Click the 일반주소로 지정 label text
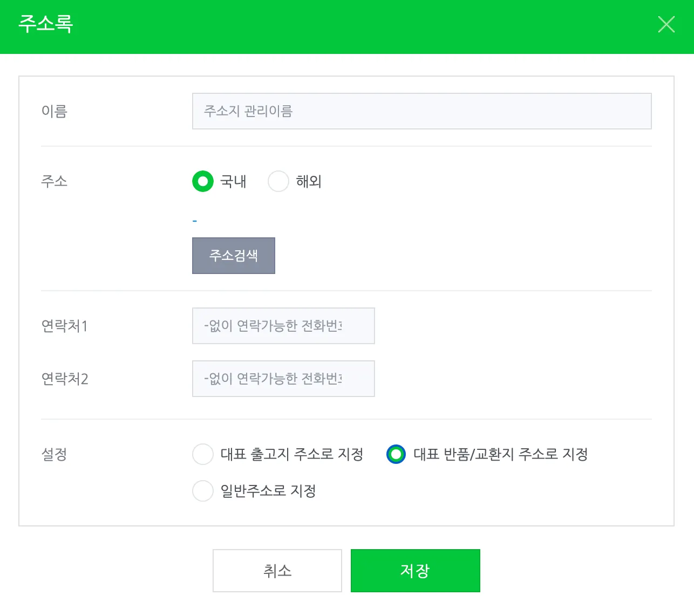Screen dimensions: 694x616 click(x=268, y=491)
